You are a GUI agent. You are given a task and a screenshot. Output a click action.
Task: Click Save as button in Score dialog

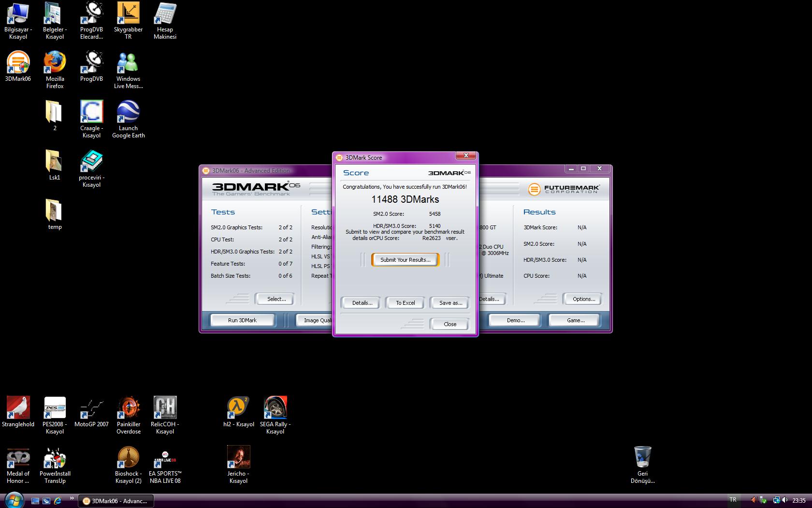coord(450,303)
